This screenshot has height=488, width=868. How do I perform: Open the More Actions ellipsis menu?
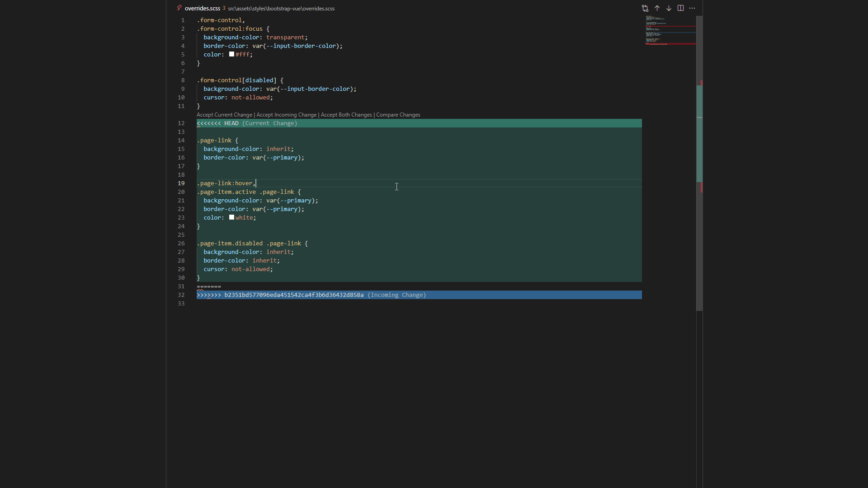coord(692,8)
